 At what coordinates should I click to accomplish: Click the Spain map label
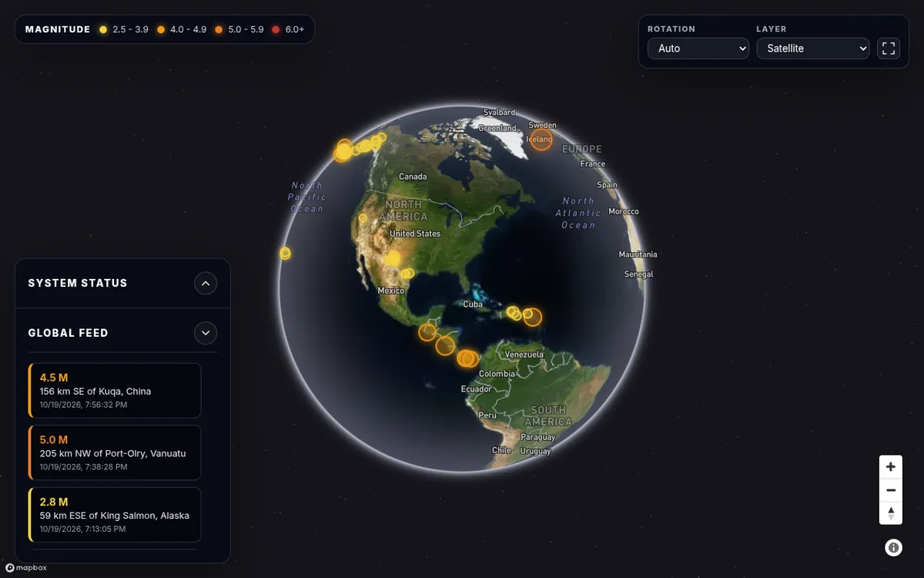607,185
